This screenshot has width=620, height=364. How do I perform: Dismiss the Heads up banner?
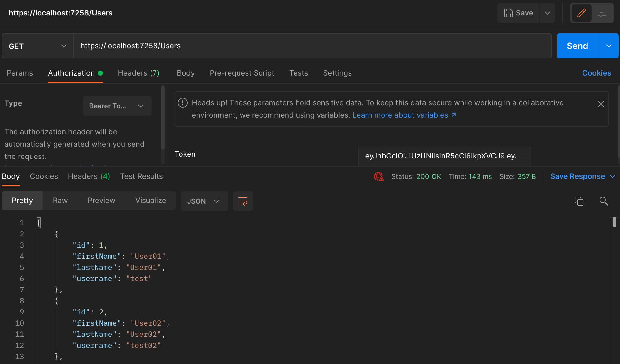pyautogui.click(x=600, y=104)
